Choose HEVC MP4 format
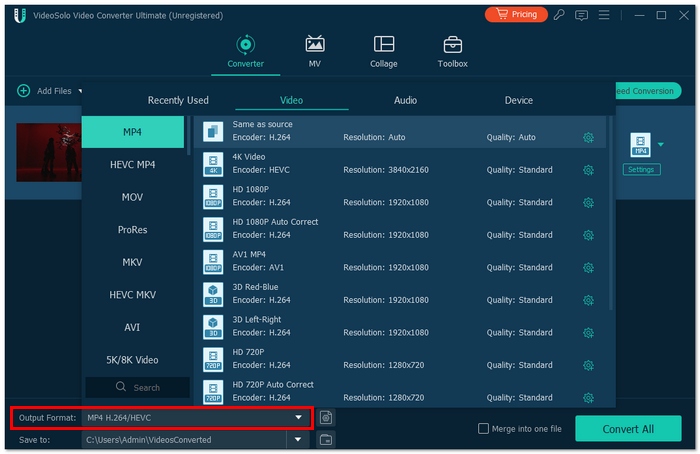700x454 pixels. (x=133, y=164)
